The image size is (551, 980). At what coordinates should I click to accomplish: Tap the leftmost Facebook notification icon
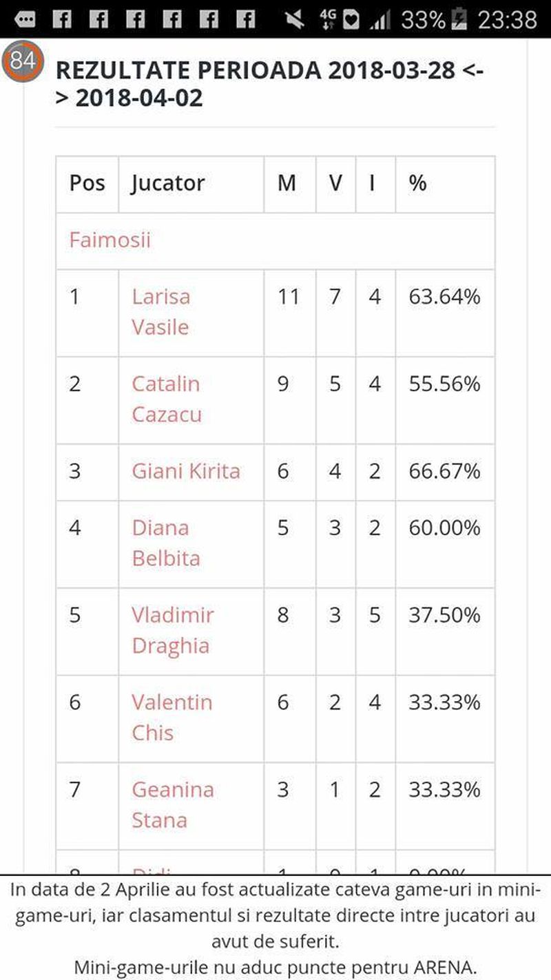[61, 19]
